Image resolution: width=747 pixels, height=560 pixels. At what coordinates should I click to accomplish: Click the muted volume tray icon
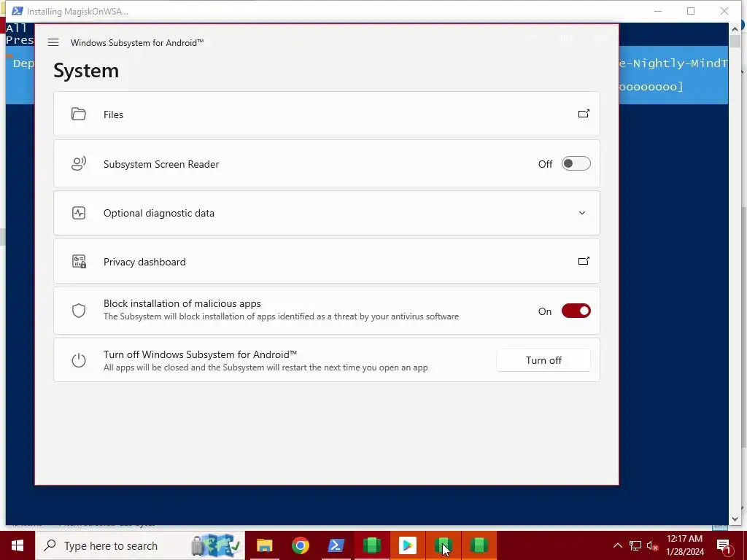coord(652,545)
